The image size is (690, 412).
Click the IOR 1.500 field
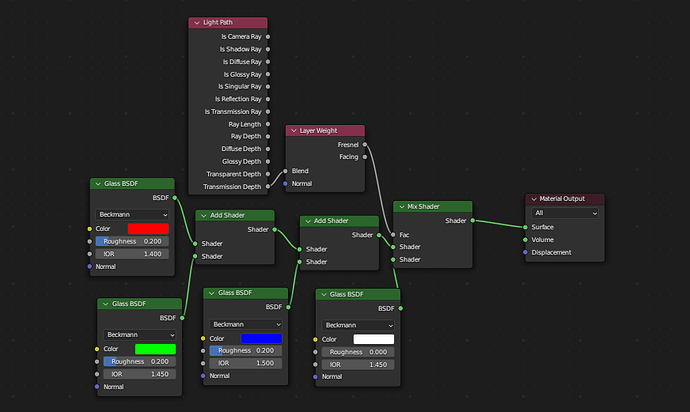pyautogui.click(x=246, y=363)
